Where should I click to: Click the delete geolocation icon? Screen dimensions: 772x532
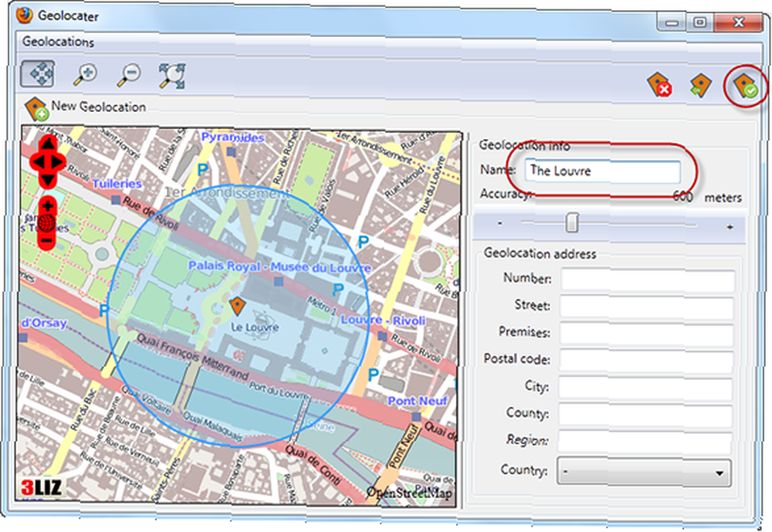point(659,85)
